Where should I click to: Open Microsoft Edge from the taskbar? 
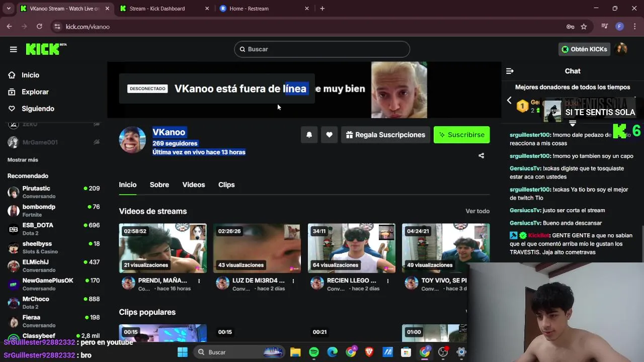[x=333, y=352]
